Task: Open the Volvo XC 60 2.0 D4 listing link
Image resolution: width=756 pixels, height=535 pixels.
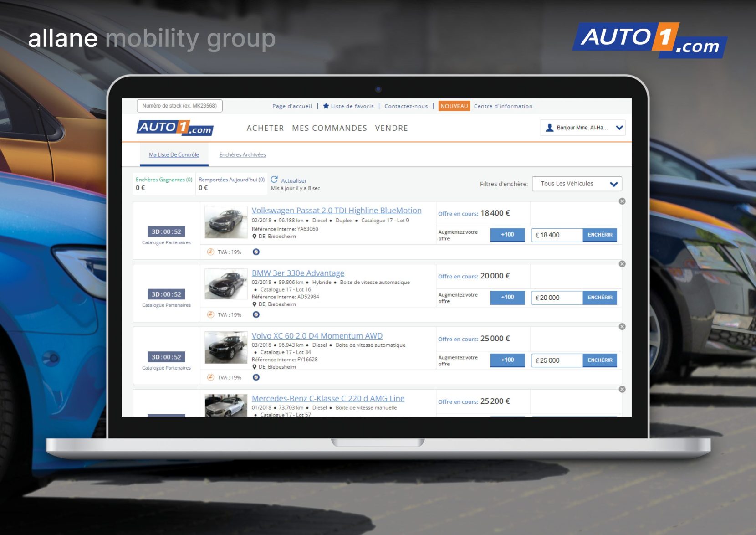Action: click(317, 336)
